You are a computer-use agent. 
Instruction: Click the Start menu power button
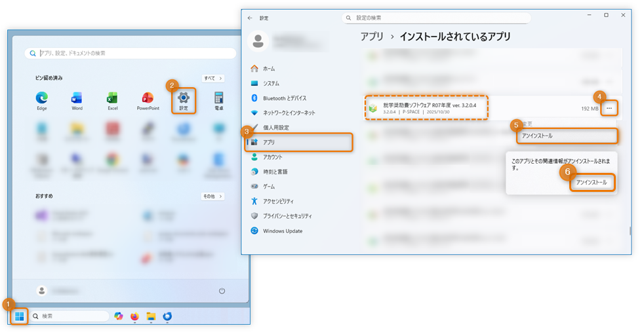coord(222,291)
